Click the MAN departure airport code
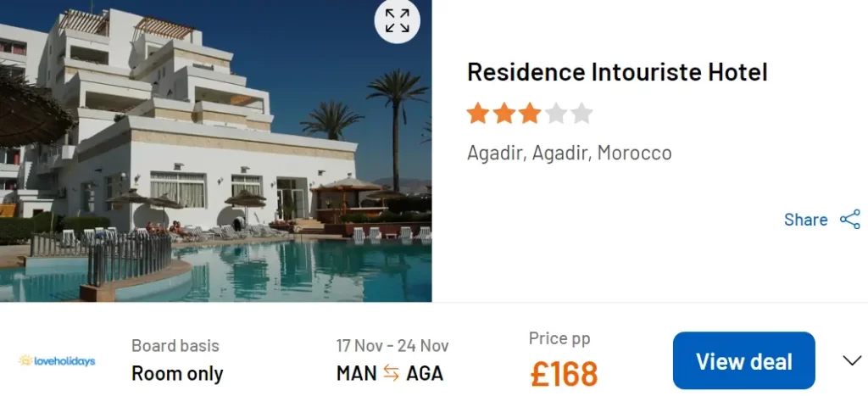The width and height of the screenshot is (868, 396). [357, 373]
